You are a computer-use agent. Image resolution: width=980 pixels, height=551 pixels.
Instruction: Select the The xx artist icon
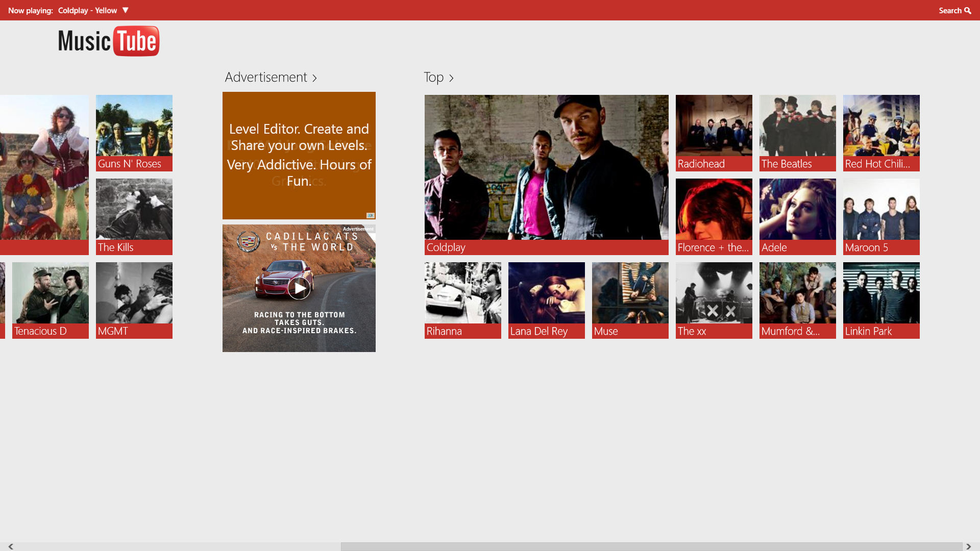tap(714, 300)
